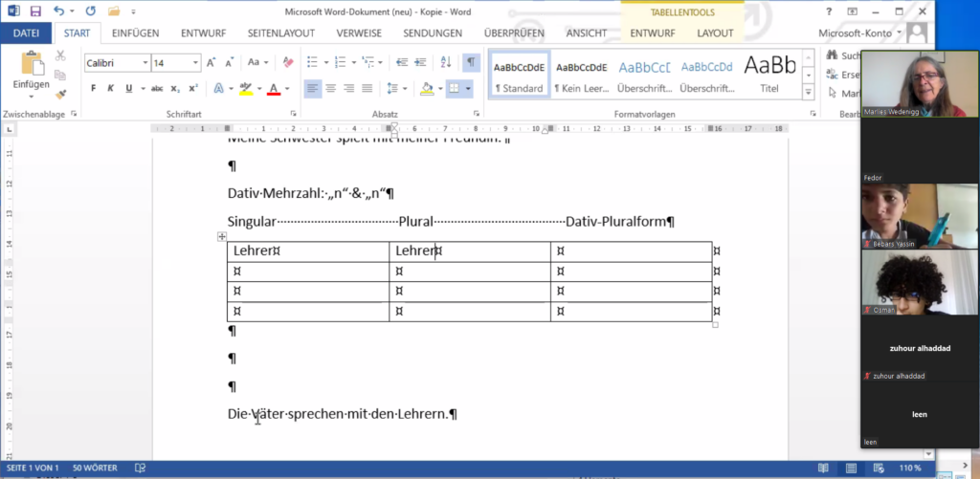Copy selection using the copy icon

[x=60, y=75]
